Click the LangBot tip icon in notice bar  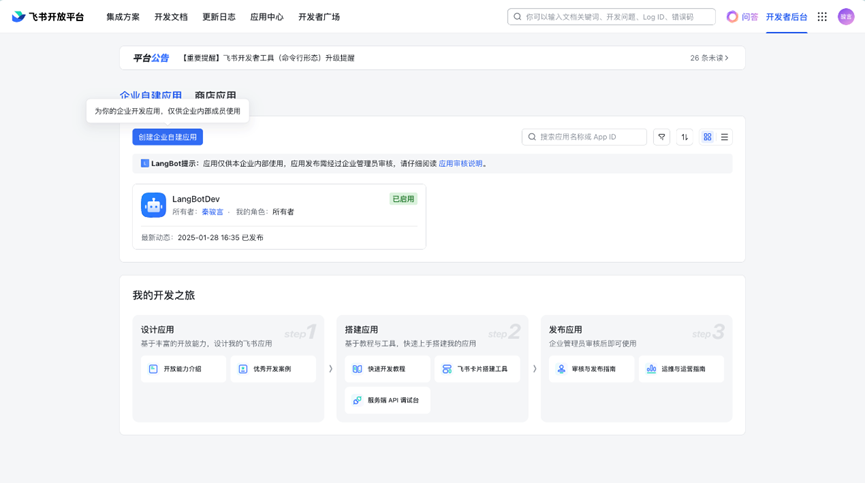coord(145,163)
